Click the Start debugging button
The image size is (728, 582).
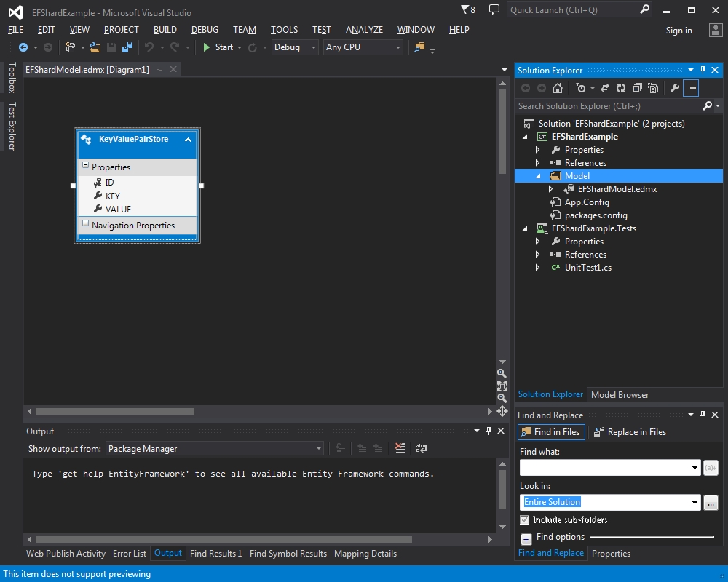(x=218, y=47)
